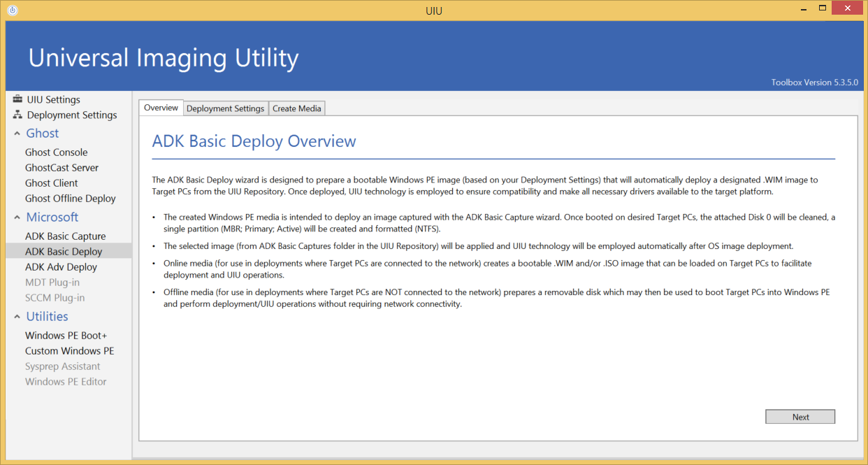Viewport: 868px width, 465px height.
Task: Open ADK Adv Deploy
Action: point(62,266)
